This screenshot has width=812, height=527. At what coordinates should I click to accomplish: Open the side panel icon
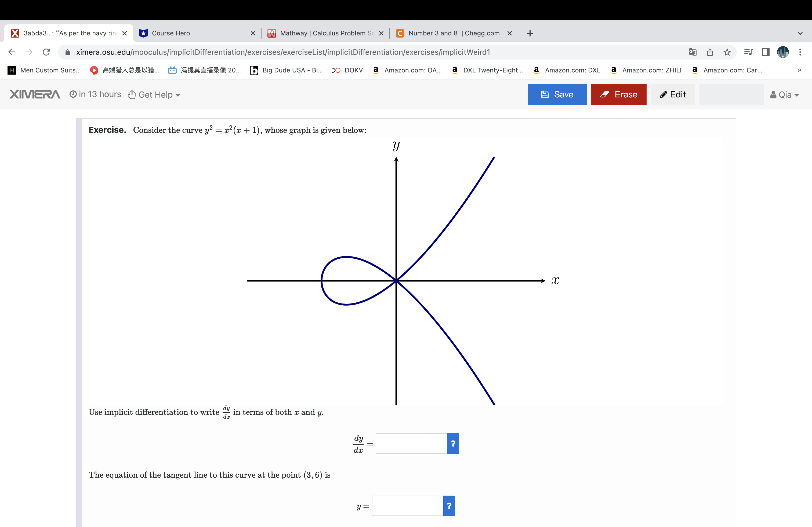pos(765,52)
